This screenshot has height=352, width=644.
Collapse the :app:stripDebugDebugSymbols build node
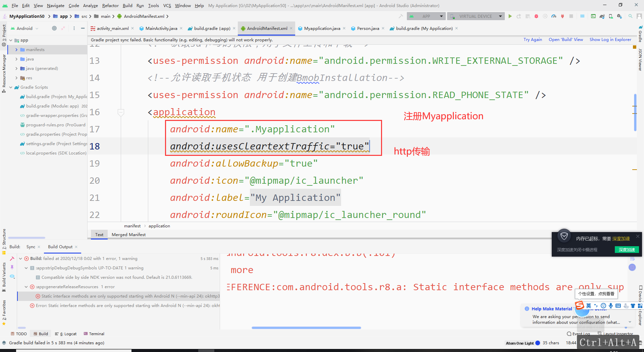[26, 268]
